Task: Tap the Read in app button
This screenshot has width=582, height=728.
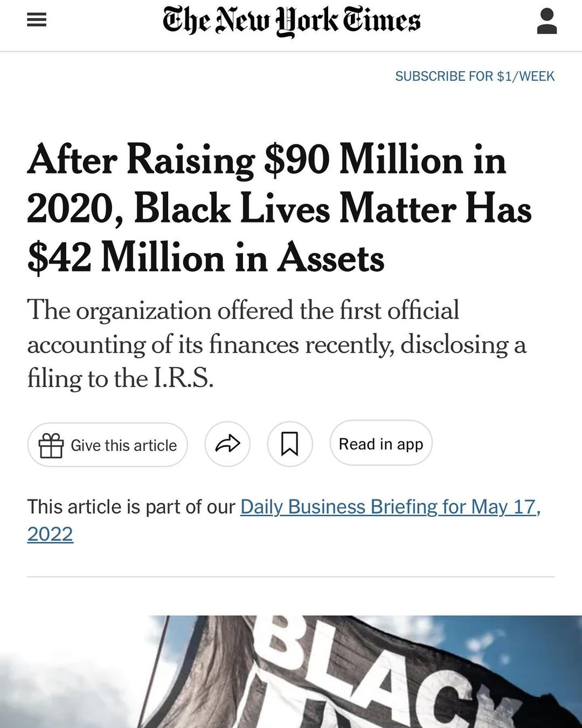Action: click(380, 444)
